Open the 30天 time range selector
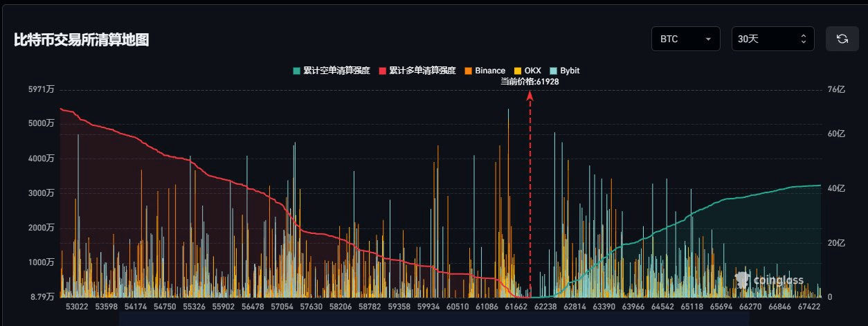This screenshot has height=326, width=868. click(x=773, y=39)
